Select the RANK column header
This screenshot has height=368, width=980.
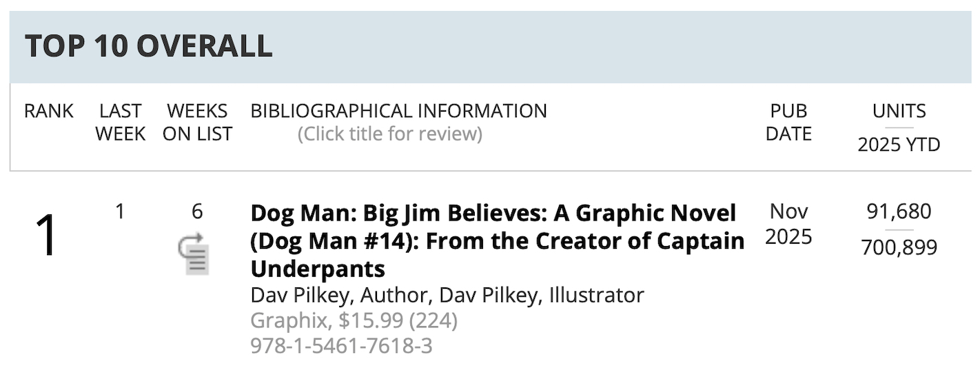pos(48,111)
